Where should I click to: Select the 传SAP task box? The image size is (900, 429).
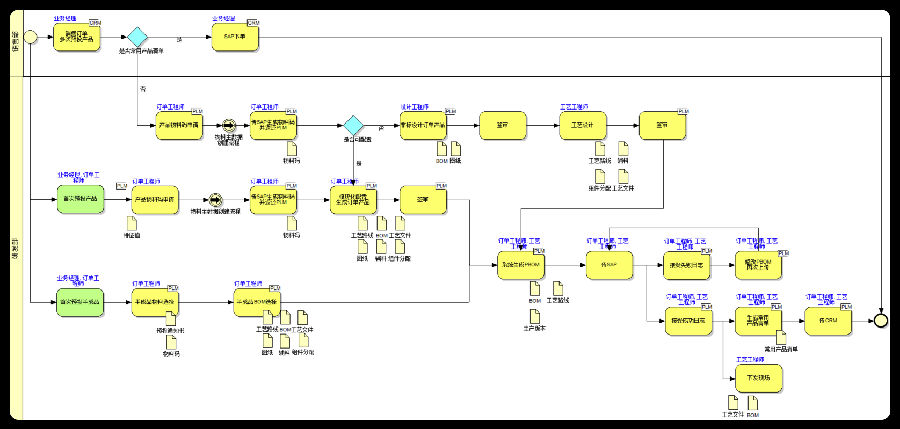[610, 265]
